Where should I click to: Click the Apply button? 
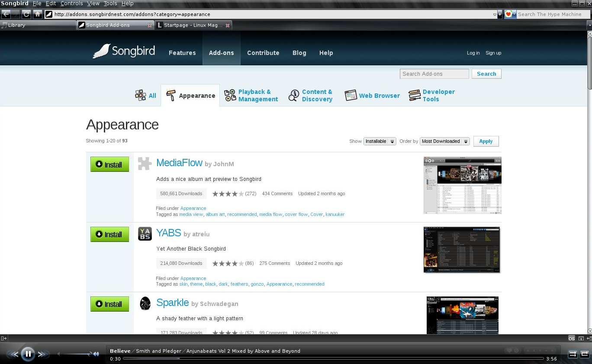(x=486, y=141)
